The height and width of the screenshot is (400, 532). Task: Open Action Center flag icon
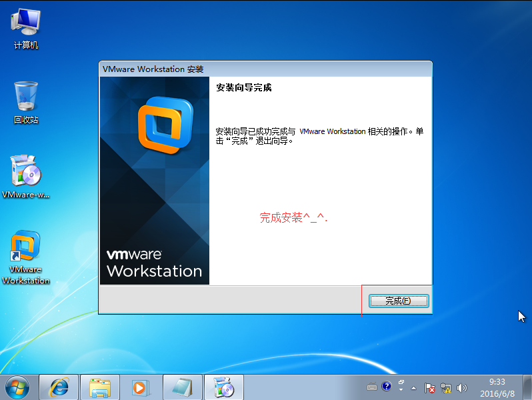click(430, 387)
